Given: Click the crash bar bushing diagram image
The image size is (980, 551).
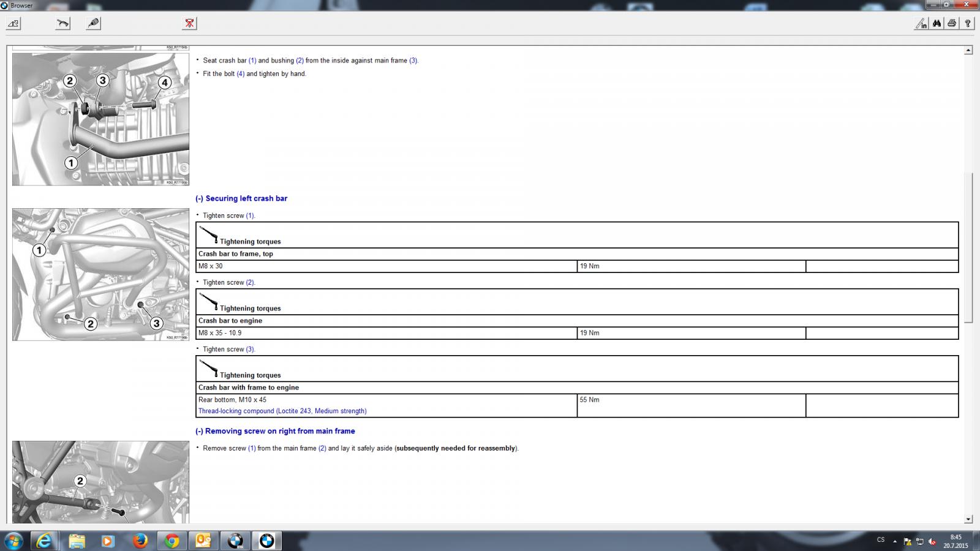Looking at the screenshot, I should tap(100, 119).
